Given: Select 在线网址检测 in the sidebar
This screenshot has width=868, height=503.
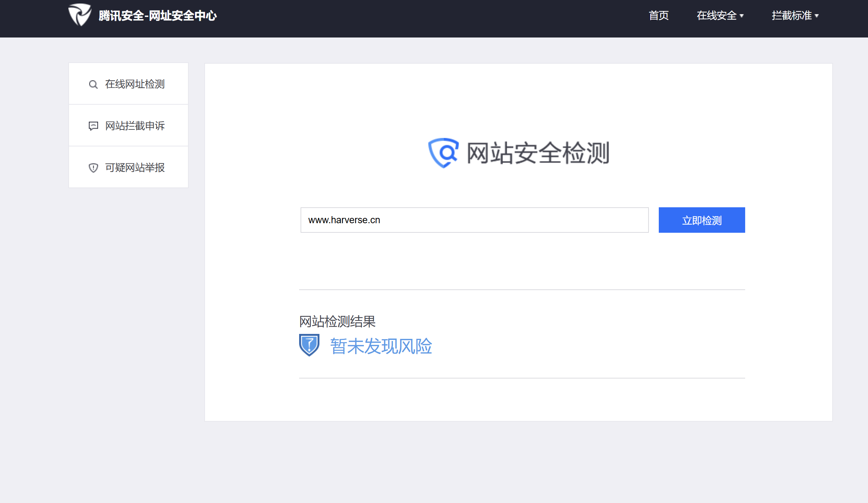Looking at the screenshot, I should point(135,84).
